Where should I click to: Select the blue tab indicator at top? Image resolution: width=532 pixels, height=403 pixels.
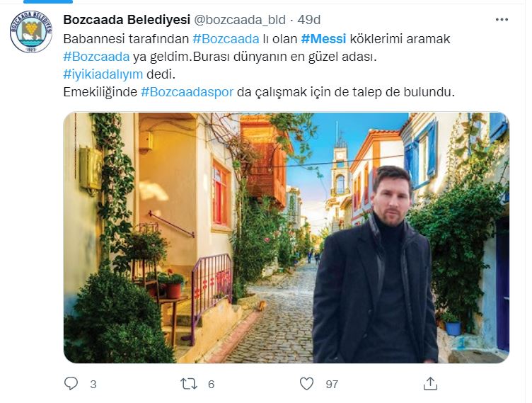[x=48, y=1]
